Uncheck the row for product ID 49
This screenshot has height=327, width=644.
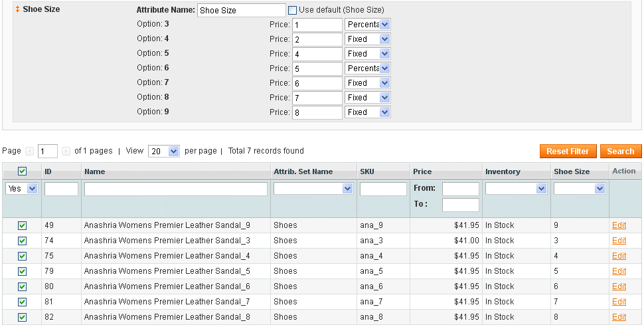click(x=22, y=225)
